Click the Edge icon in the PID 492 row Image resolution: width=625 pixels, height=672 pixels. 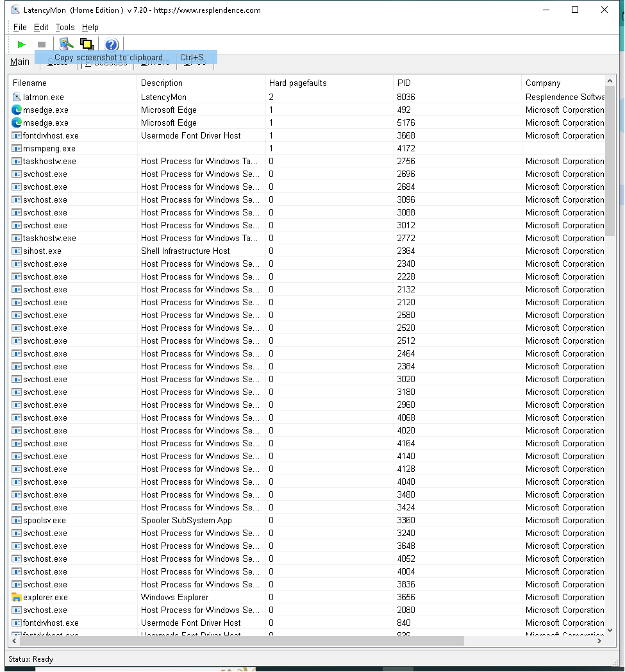point(17,110)
